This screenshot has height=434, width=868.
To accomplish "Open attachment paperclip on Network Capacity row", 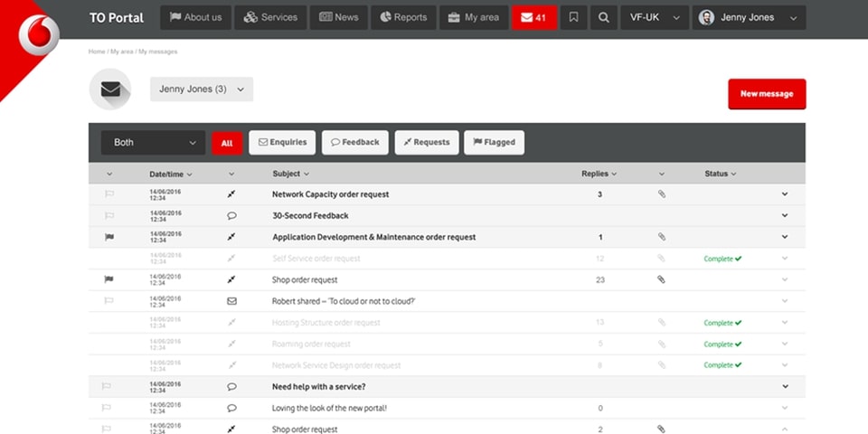I will [x=662, y=194].
